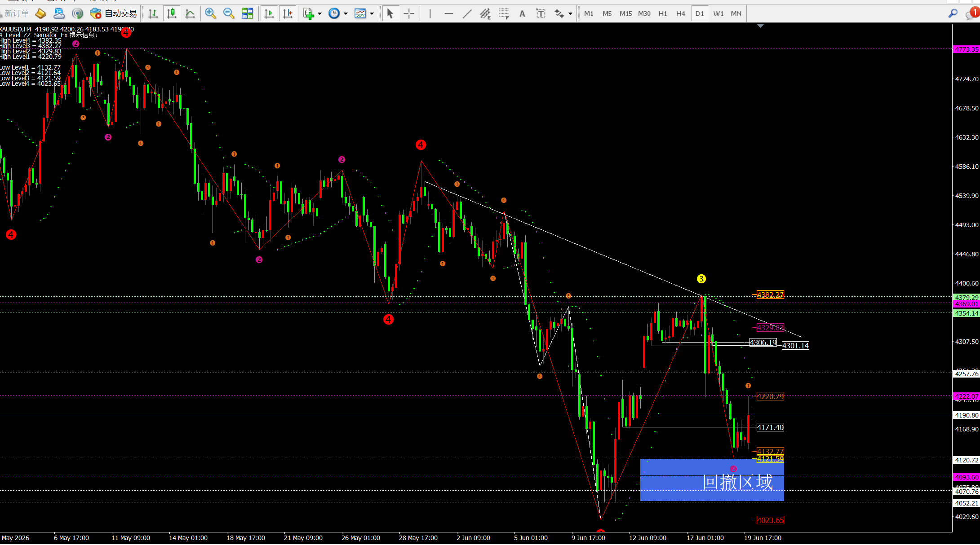This screenshot has width=980, height=545.
Task: Expand the Periods dropdown arrow
Action: tap(346, 14)
